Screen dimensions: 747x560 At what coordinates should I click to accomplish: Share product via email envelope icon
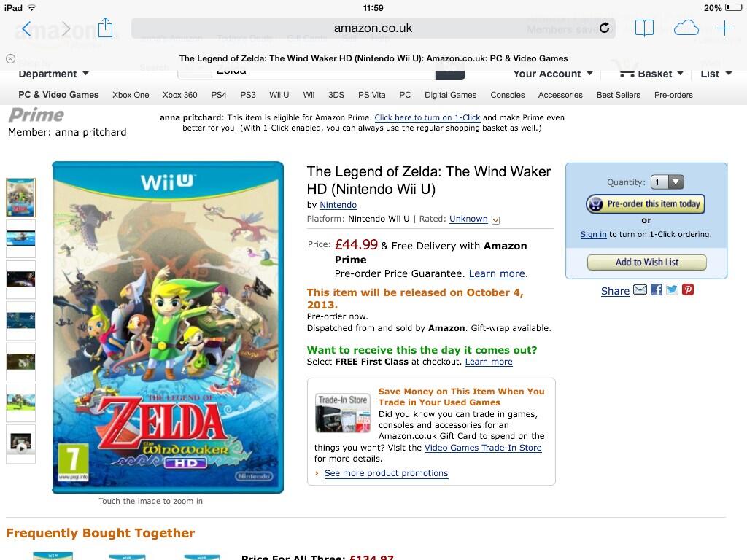click(x=640, y=289)
